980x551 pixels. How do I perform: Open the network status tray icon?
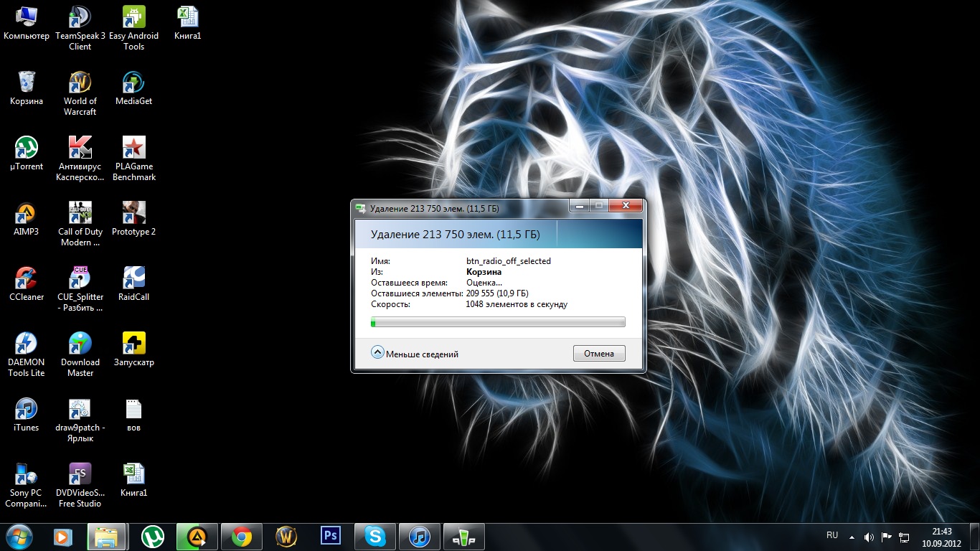904,537
